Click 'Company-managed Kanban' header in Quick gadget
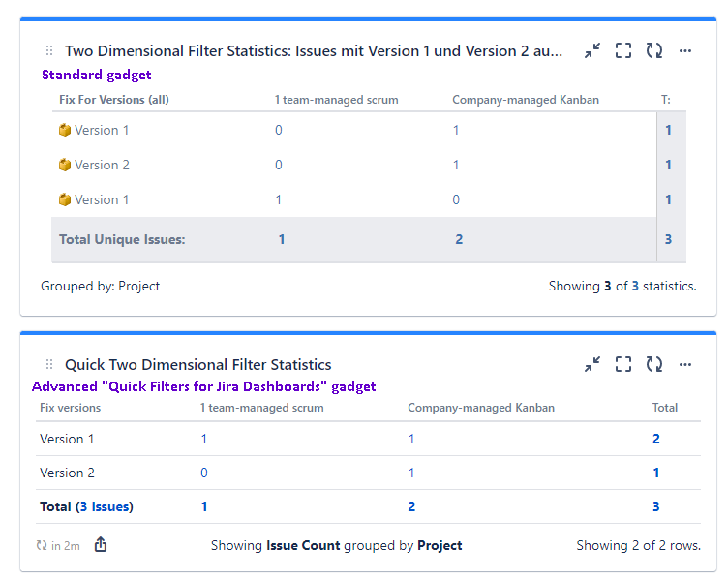The height and width of the screenshot is (580, 728). (481, 408)
